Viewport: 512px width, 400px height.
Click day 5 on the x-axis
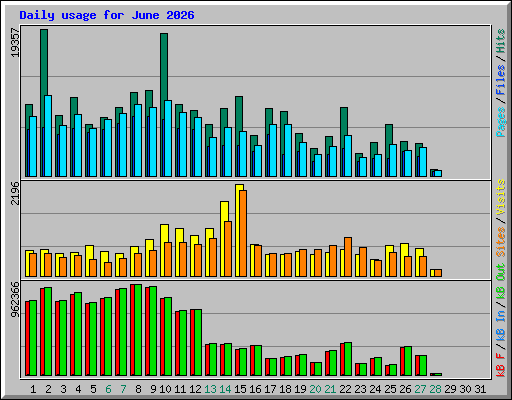[93, 389]
